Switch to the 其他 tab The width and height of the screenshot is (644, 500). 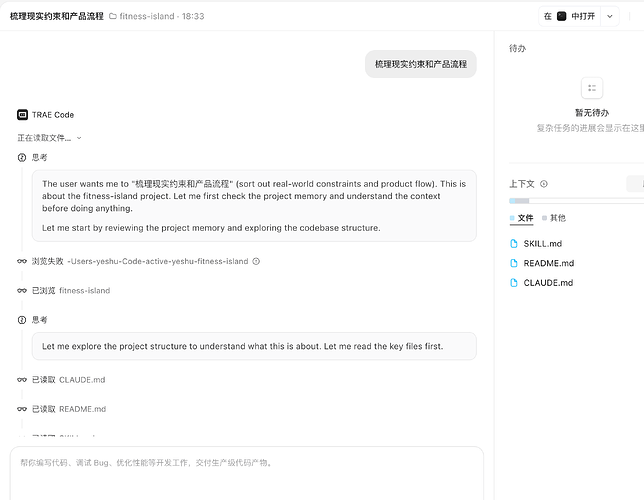click(554, 218)
